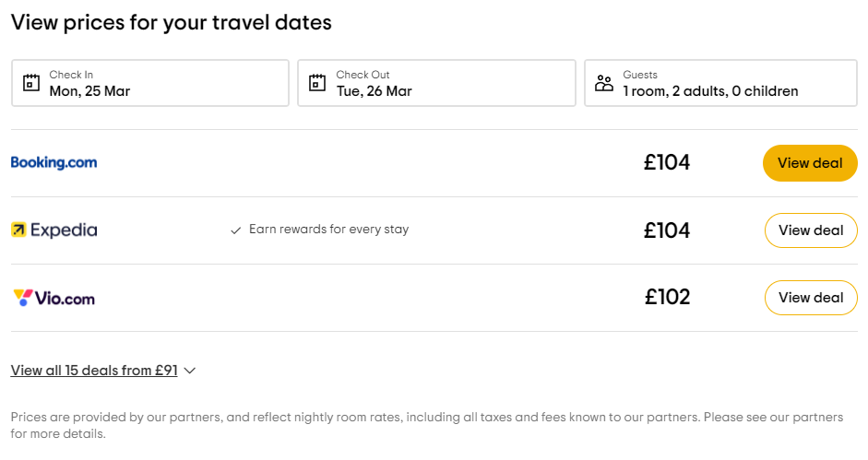
Task: View the Vio.com deal
Action: [x=811, y=298]
